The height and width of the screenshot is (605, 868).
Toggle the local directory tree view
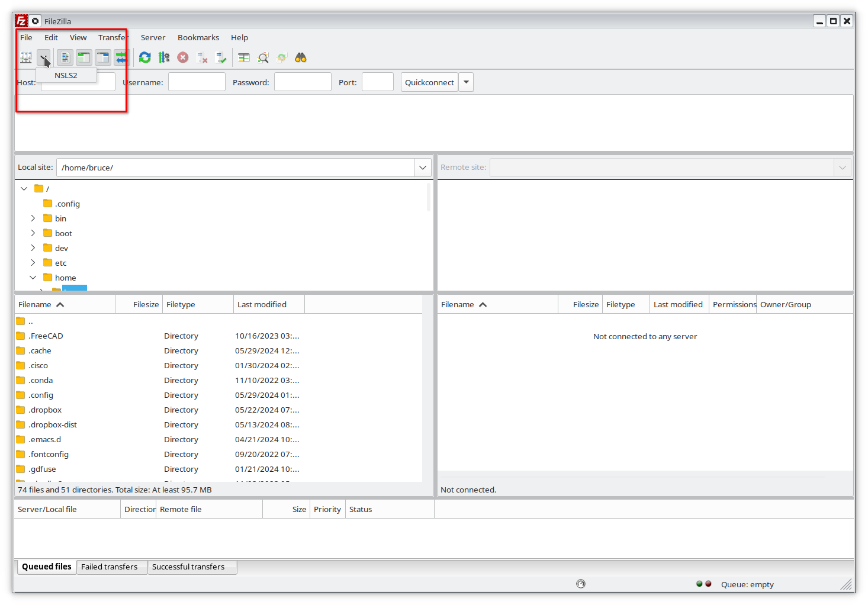[84, 57]
